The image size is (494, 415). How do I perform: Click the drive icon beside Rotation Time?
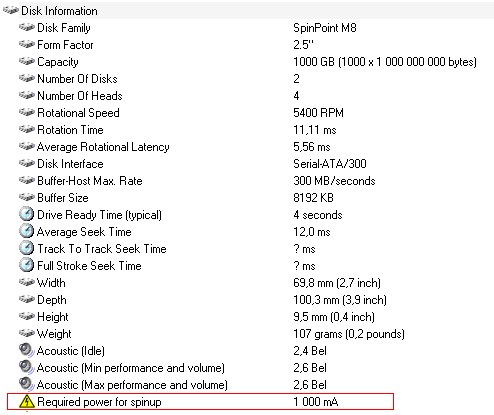[x=27, y=129]
